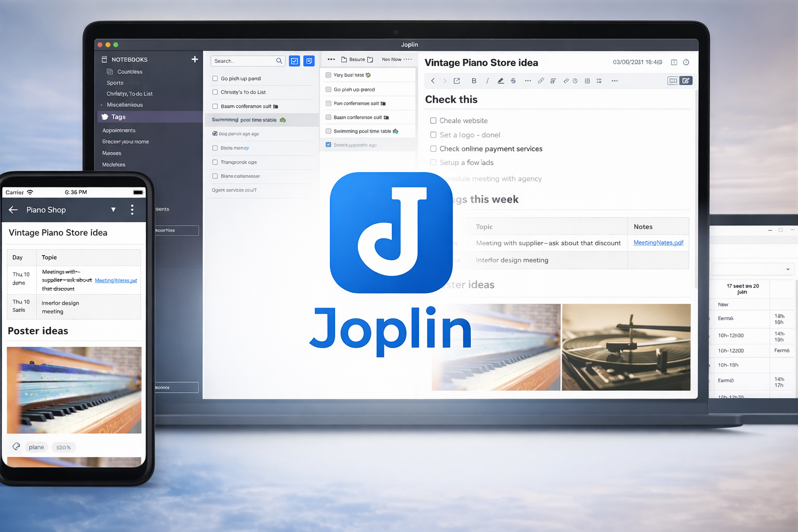Open the Sports notebook

click(115, 83)
